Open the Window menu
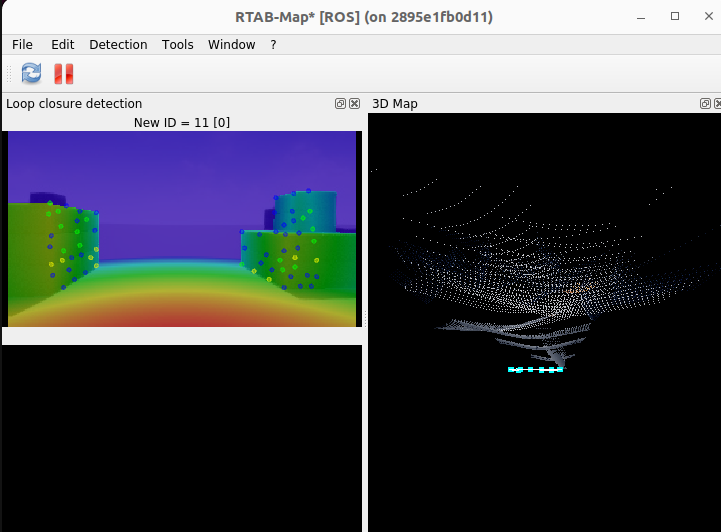 (x=231, y=44)
